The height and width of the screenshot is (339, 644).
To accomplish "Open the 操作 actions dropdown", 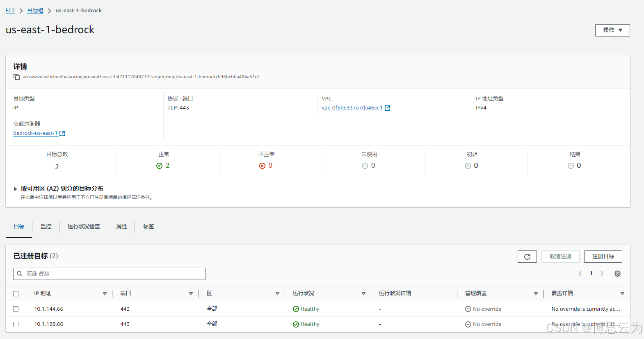I will 612,30.
